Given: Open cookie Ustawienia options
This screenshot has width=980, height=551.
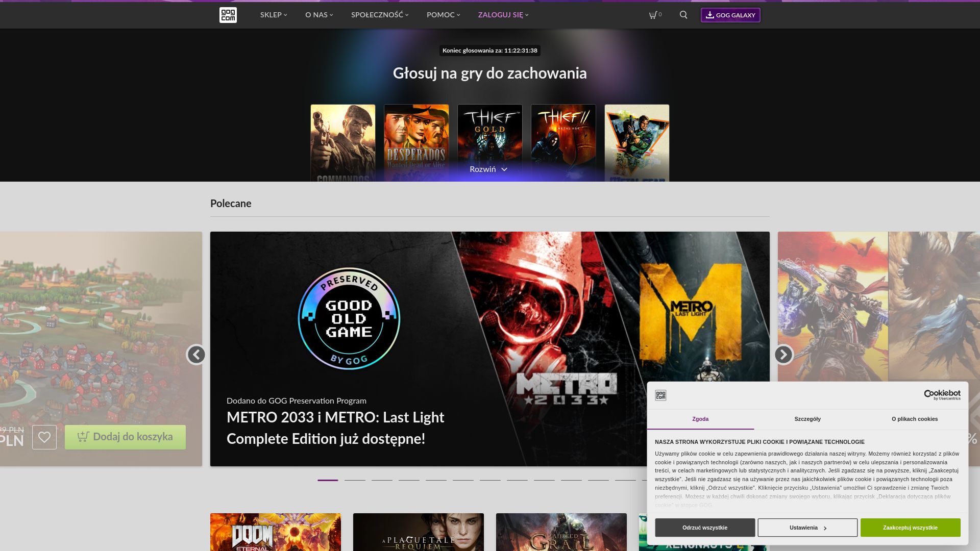Looking at the screenshot, I should coord(807,528).
